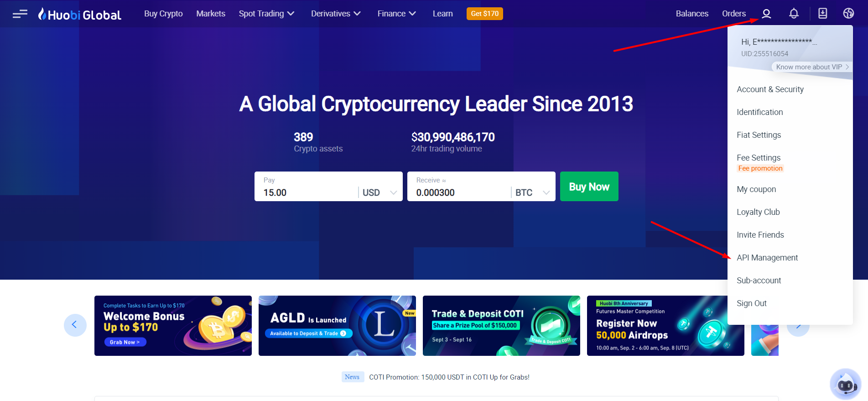
Task: Open the support chat robot icon
Action: (846, 384)
